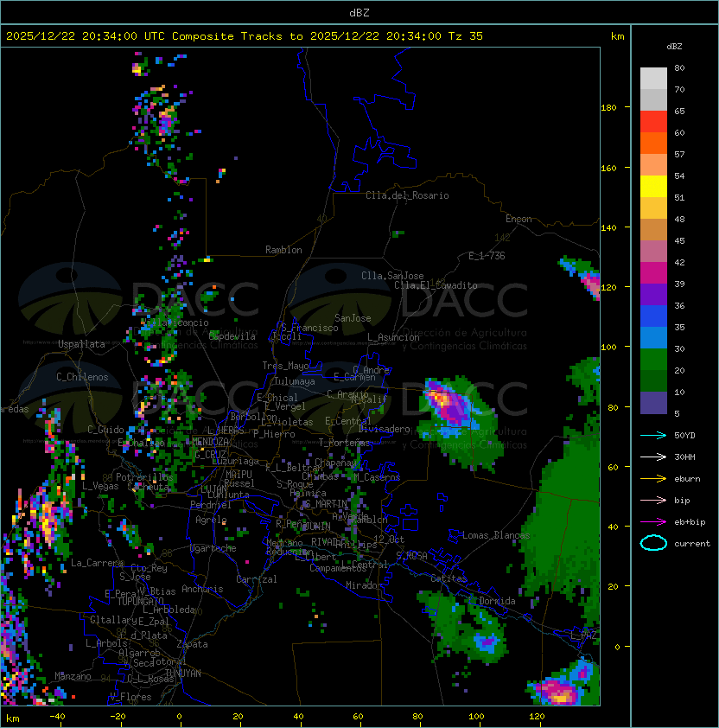This screenshot has width=719, height=728.
Task: Click the S_MARTIN place label
Action: click(327, 504)
